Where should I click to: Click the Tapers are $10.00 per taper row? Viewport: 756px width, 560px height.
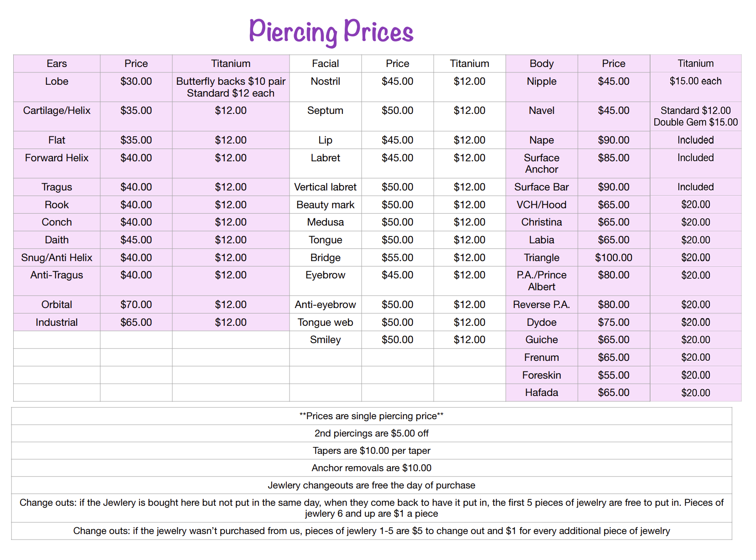(x=371, y=451)
